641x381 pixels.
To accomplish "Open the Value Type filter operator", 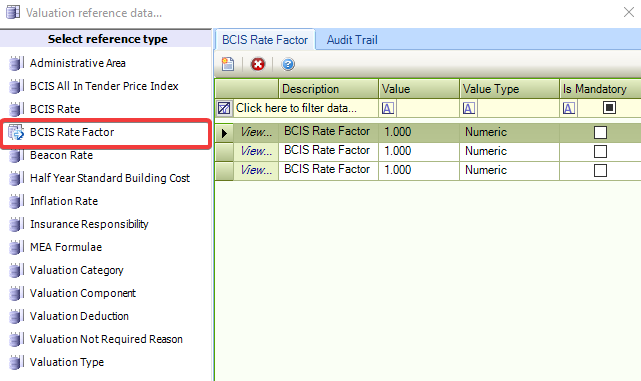I will [468, 108].
